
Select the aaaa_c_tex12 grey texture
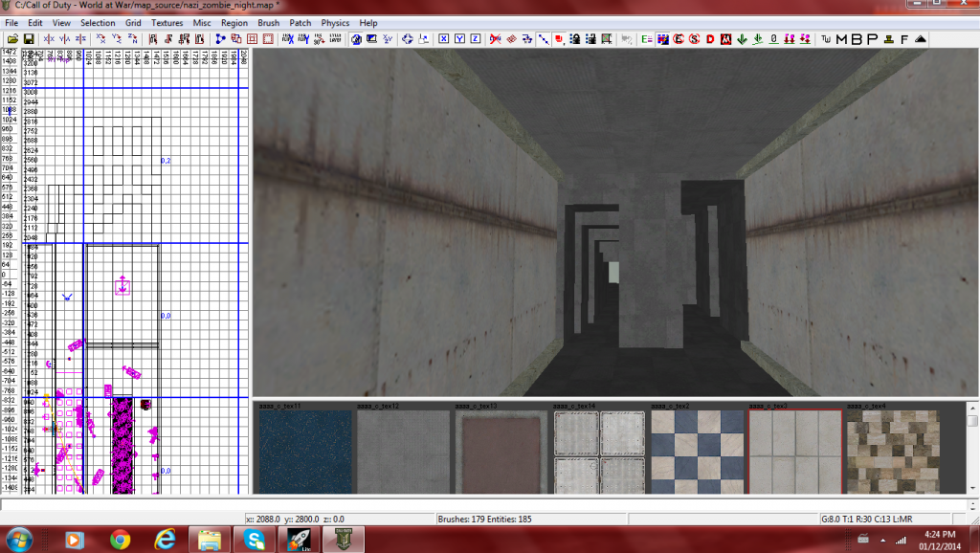[x=403, y=452]
